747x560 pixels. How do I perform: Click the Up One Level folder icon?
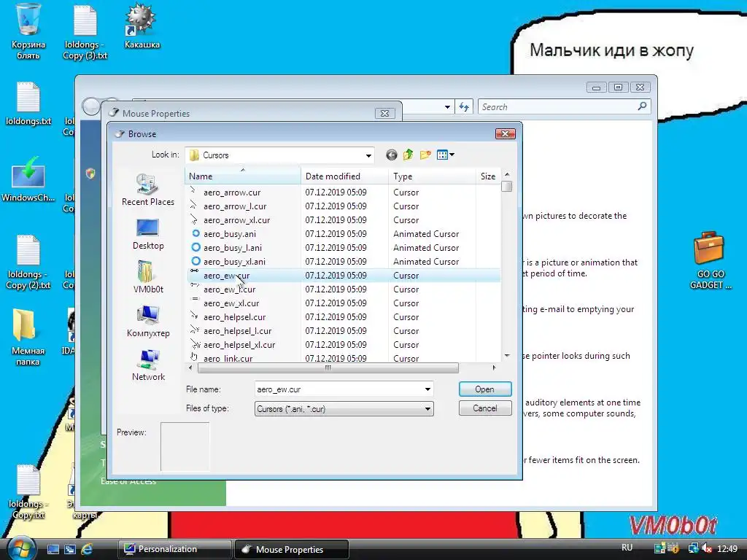pyautogui.click(x=409, y=155)
